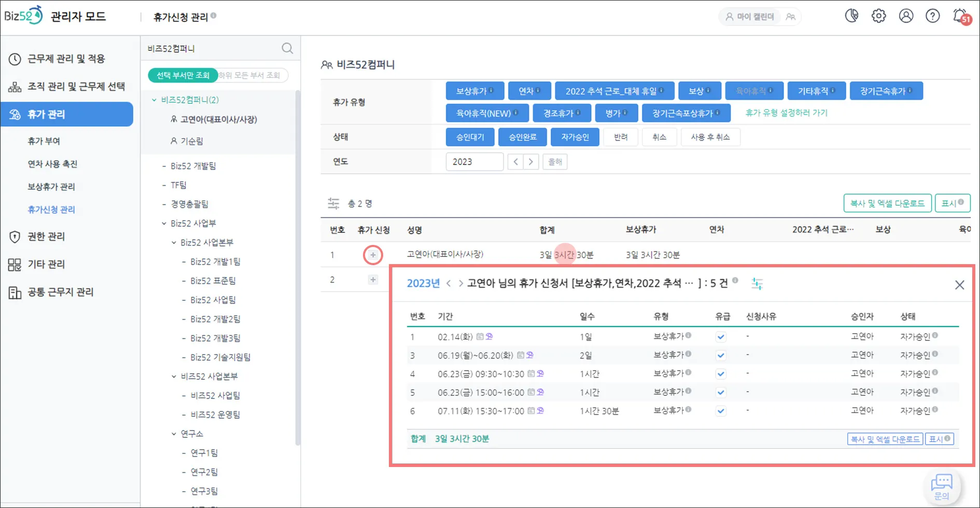Enable the 사용 후 취소 status filter
Image resolution: width=980 pixels, height=508 pixels.
coord(710,137)
